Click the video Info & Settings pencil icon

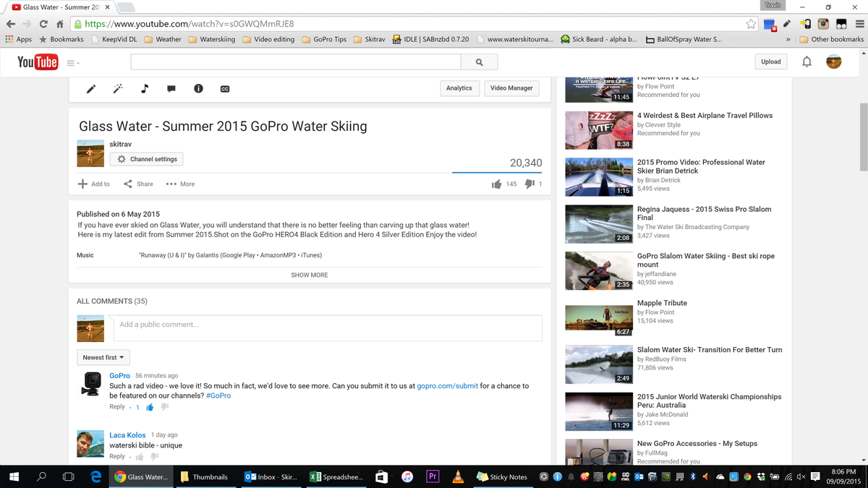coord(90,88)
